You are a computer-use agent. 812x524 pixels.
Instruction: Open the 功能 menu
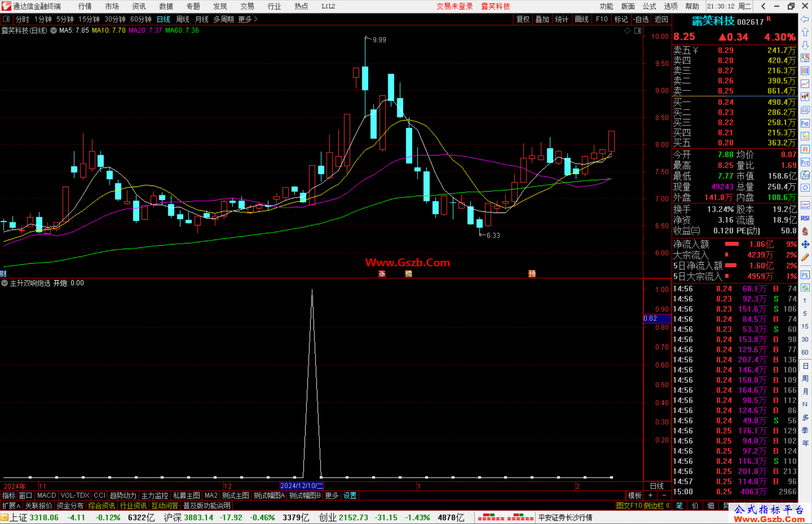[x=606, y=6]
